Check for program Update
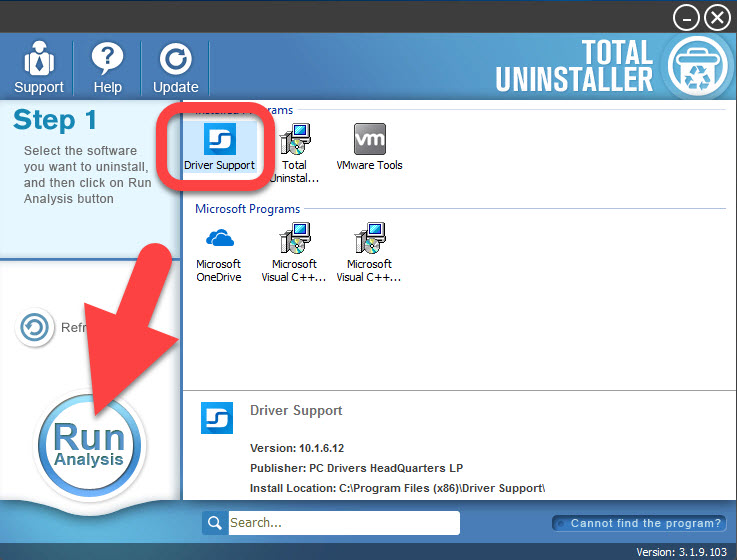737x560 pixels. point(175,68)
